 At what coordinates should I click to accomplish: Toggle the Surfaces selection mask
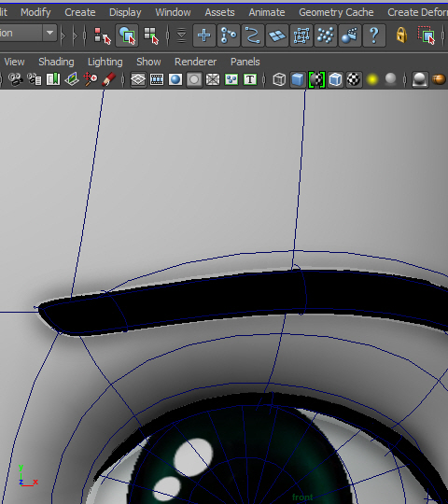tap(277, 35)
